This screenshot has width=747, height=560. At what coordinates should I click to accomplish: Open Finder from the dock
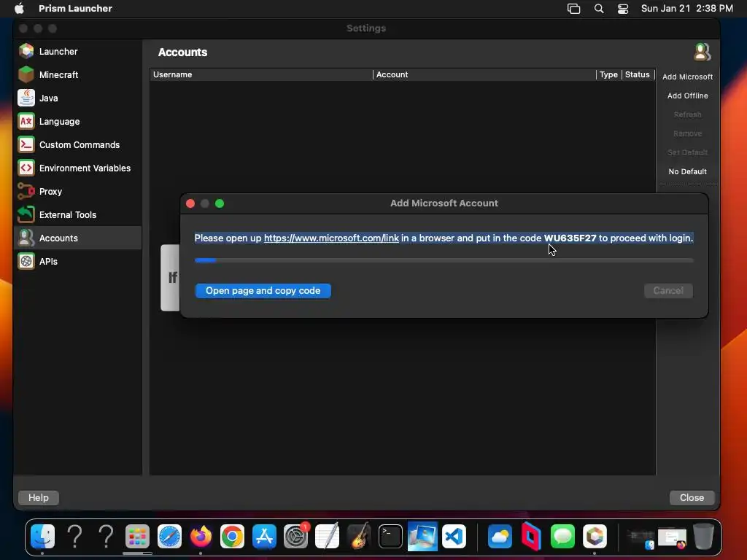click(x=42, y=537)
